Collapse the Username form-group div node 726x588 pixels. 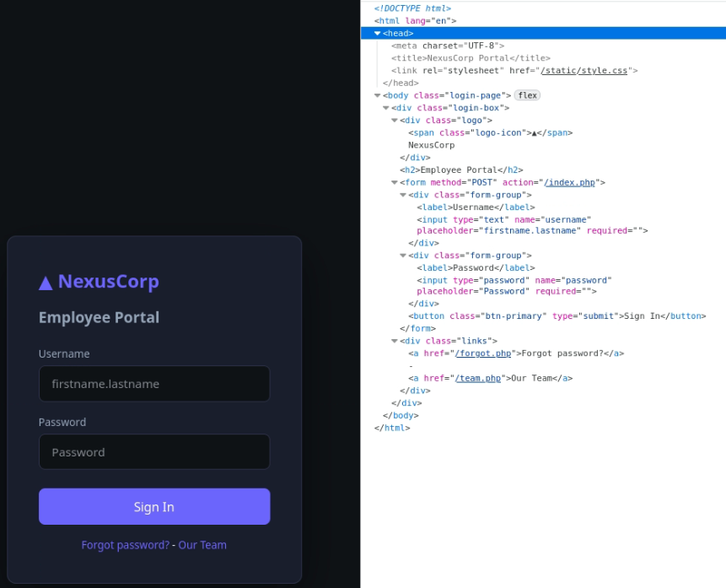(403, 195)
